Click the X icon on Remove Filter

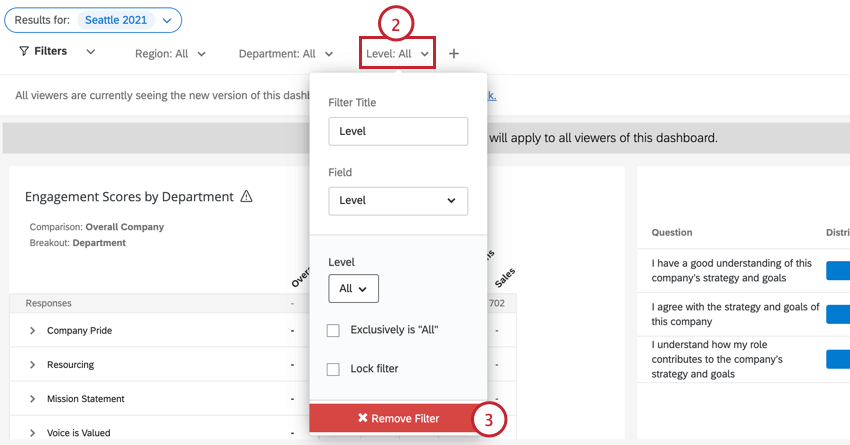(x=363, y=418)
